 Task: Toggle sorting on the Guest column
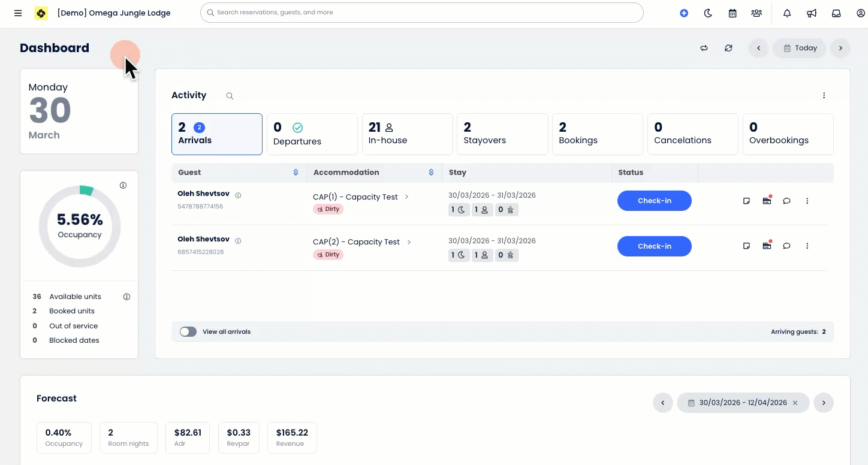tap(296, 172)
